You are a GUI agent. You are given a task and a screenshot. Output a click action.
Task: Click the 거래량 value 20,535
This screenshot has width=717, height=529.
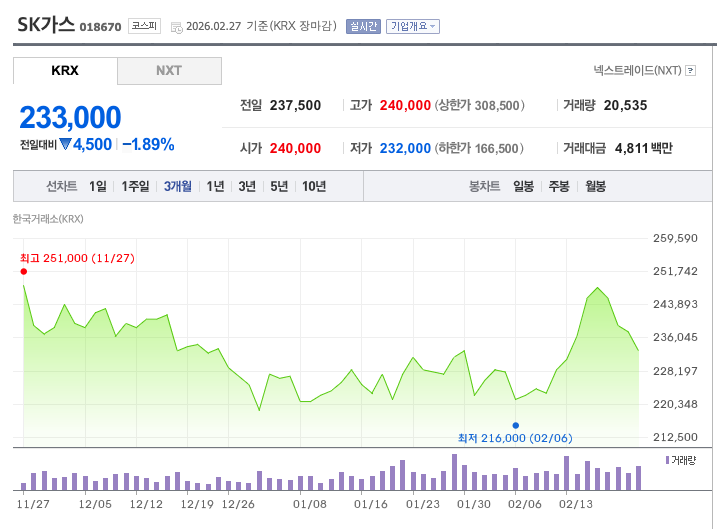[626, 106]
